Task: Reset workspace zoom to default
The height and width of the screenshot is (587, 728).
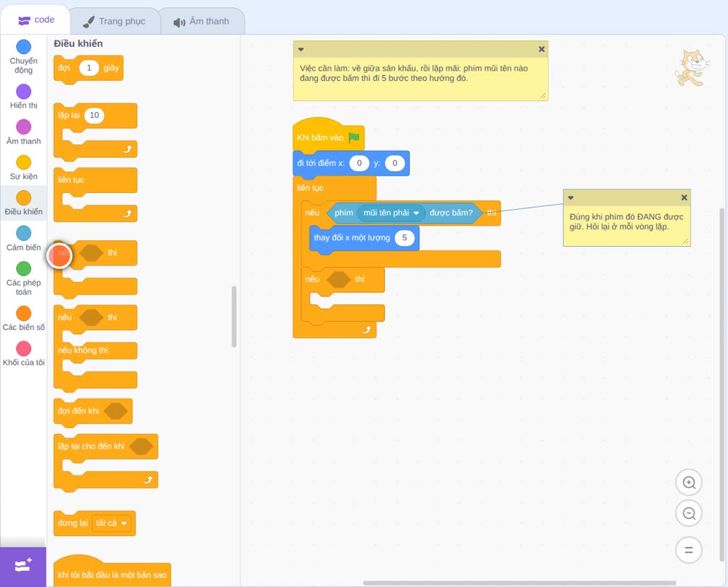Action: pyautogui.click(x=689, y=550)
